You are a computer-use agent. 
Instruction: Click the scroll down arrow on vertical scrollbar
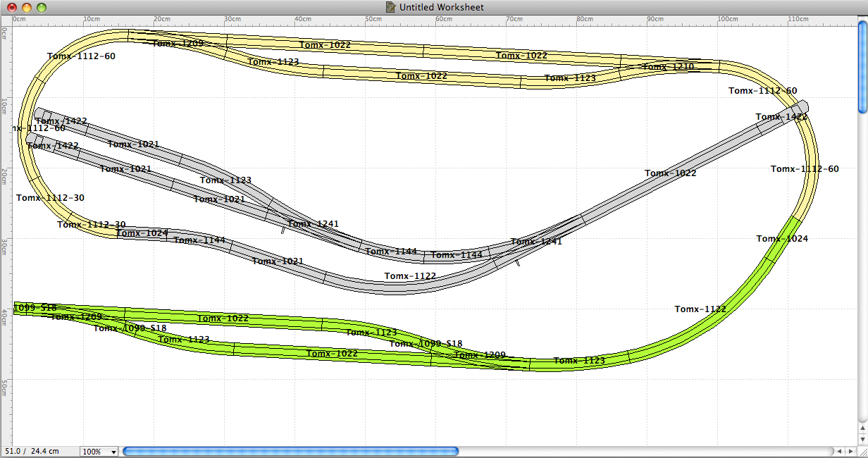(x=862, y=439)
